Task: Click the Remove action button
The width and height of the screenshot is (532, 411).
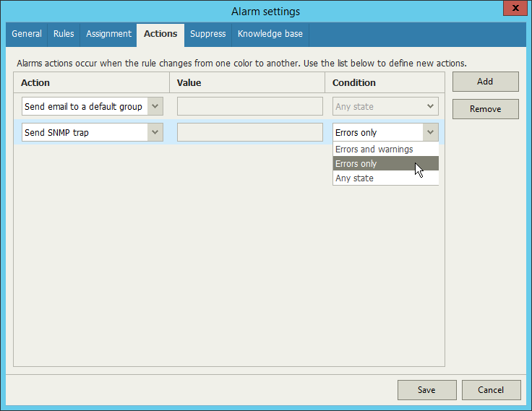Action: [485, 109]
